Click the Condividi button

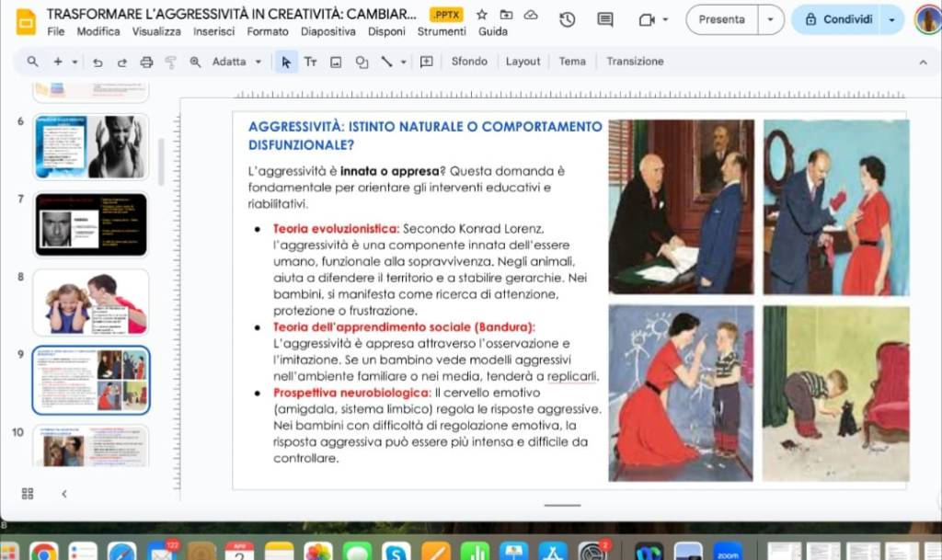pyautogui.click(x=838, y=19)
